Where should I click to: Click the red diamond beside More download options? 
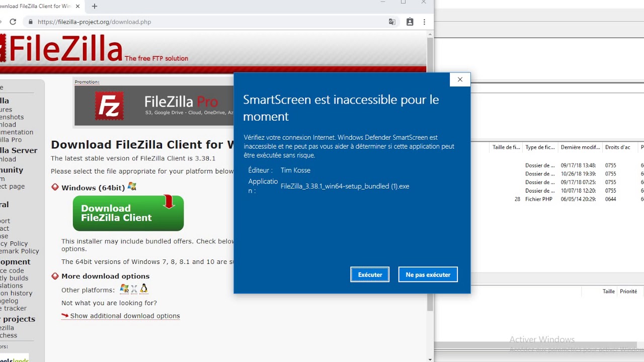click(55, 276)
